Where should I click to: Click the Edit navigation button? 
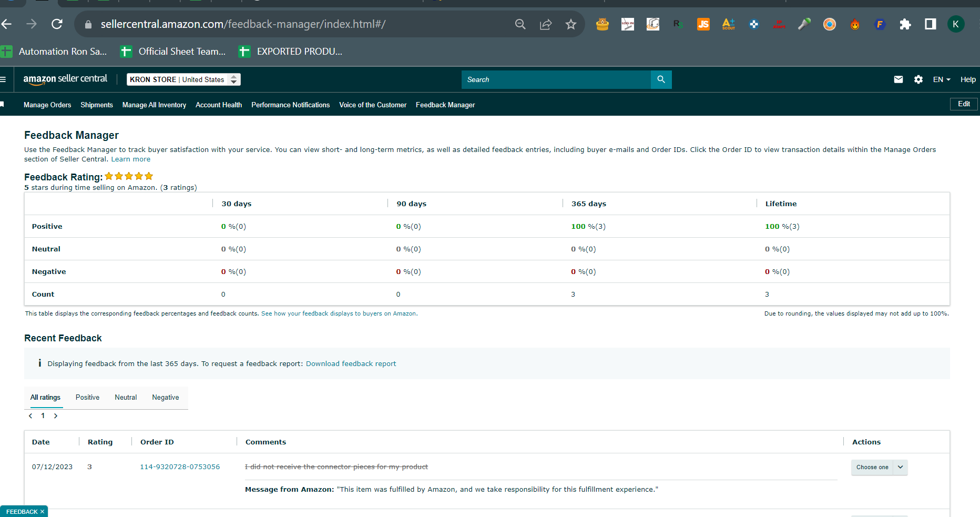point(964,104)
